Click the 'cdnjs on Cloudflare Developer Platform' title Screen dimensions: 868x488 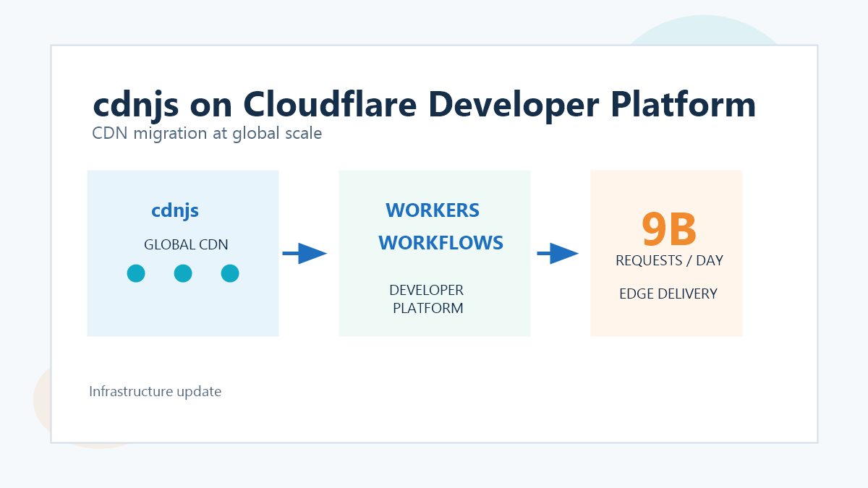(425, 105)
